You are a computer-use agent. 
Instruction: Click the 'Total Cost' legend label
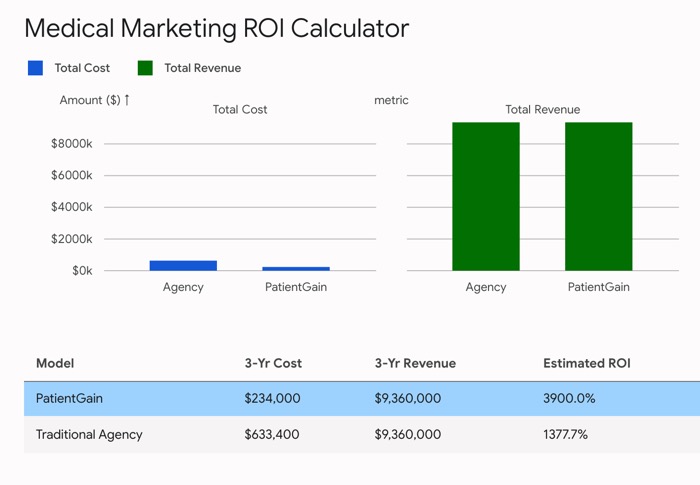point(82,68)
